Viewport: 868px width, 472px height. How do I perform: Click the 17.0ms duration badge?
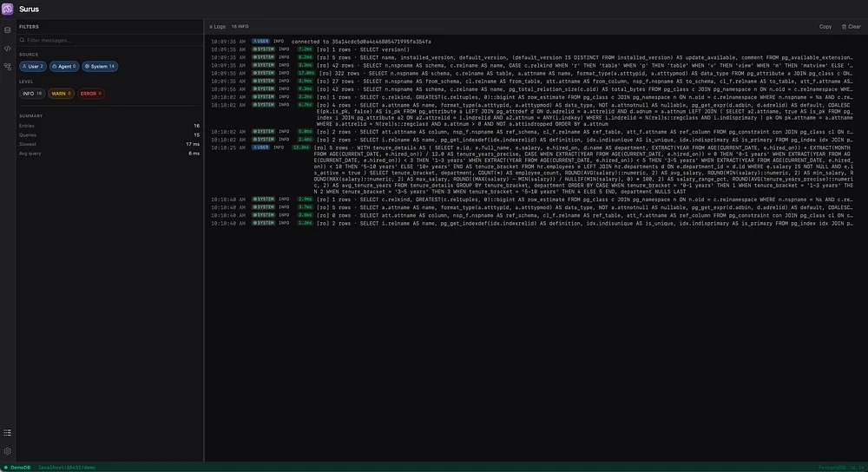tap(306, 73)
